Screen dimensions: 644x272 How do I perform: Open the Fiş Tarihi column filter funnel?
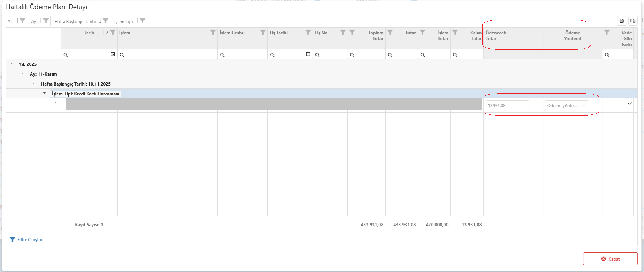308,32
